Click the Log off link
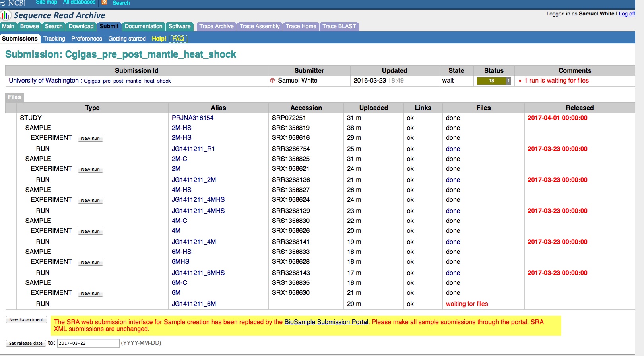The image size is (644, 356). [627, 14]
